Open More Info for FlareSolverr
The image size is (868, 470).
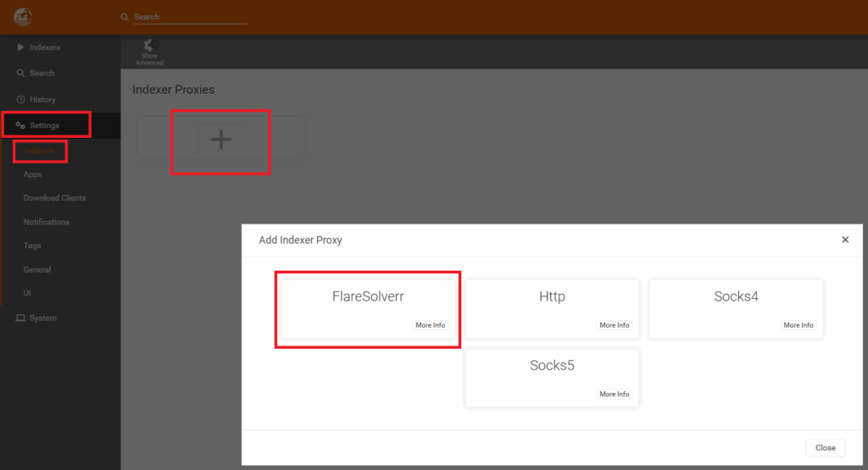[x=430, y=325]
